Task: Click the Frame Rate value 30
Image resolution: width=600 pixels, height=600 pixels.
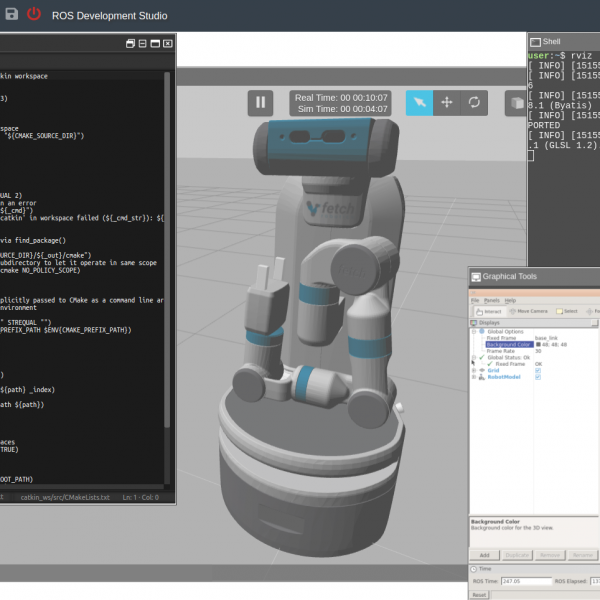Action: click(x=538, y=351)
